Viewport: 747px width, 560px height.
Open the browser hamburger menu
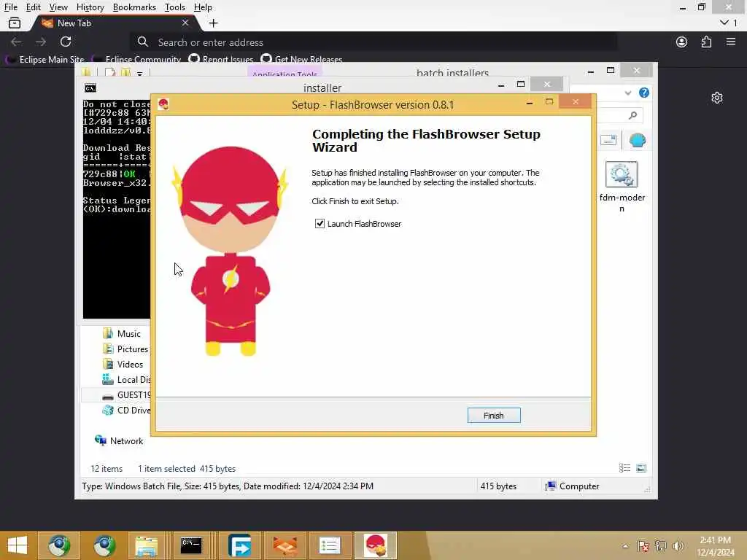(x=731, y=42)
